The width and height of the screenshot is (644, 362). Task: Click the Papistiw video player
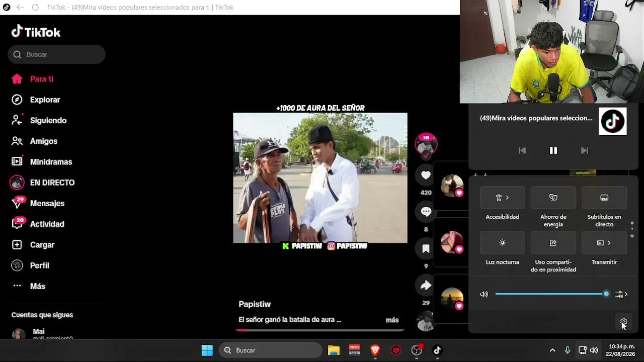point(320,178)
